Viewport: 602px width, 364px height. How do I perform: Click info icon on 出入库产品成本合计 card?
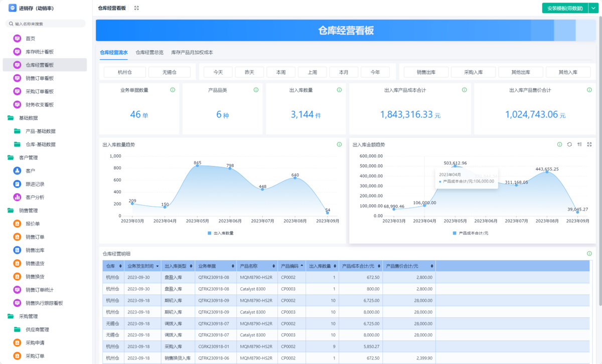pyautogui.click(x=464, y=90)
